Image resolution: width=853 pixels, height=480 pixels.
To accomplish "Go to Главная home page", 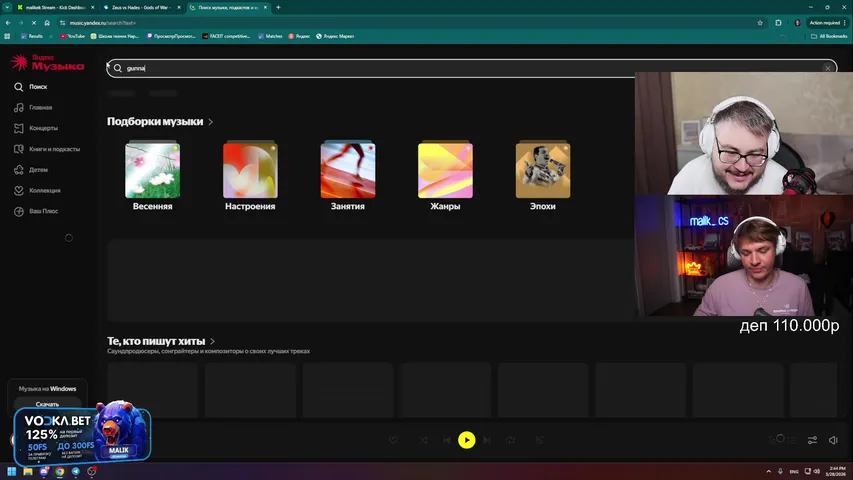I will (x=40, y=108).
